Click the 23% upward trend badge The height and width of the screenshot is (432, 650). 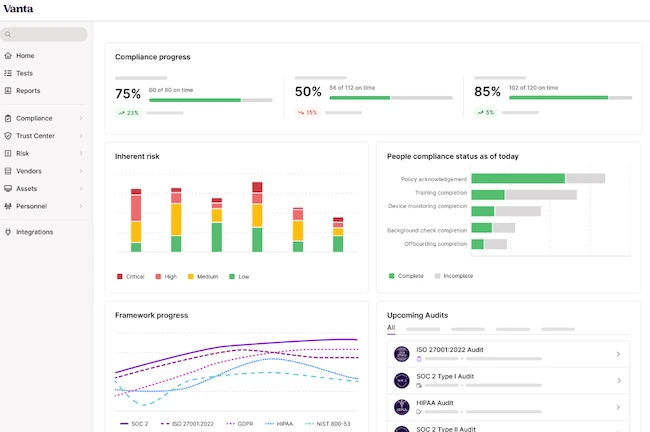pyautogui.click(x=129, y=113)
